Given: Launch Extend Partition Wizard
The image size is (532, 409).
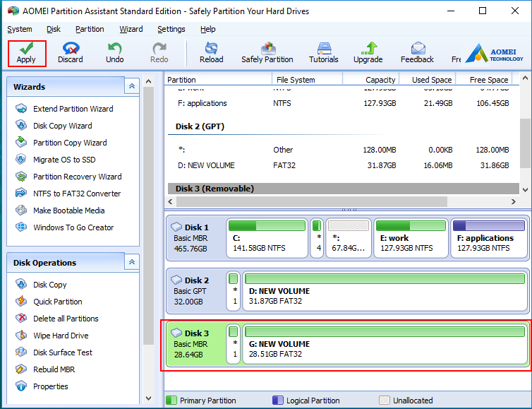Looking at the screenshot, I should click(x=64, y=109).
